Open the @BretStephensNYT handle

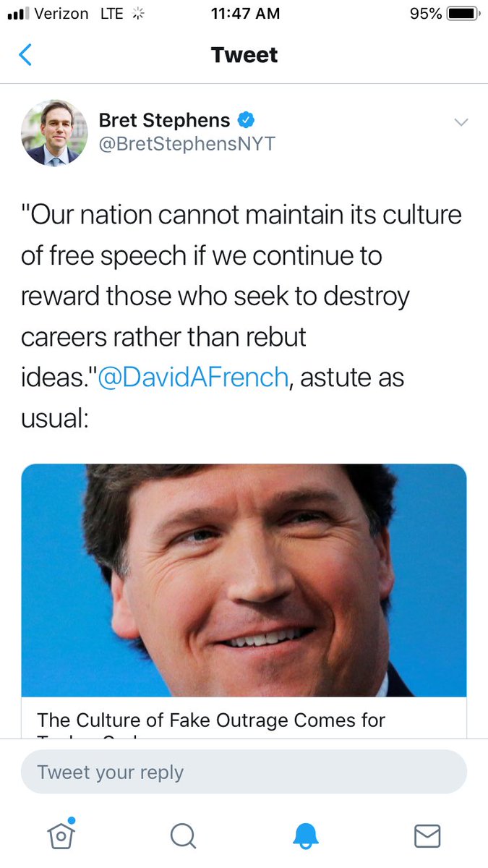187,143
